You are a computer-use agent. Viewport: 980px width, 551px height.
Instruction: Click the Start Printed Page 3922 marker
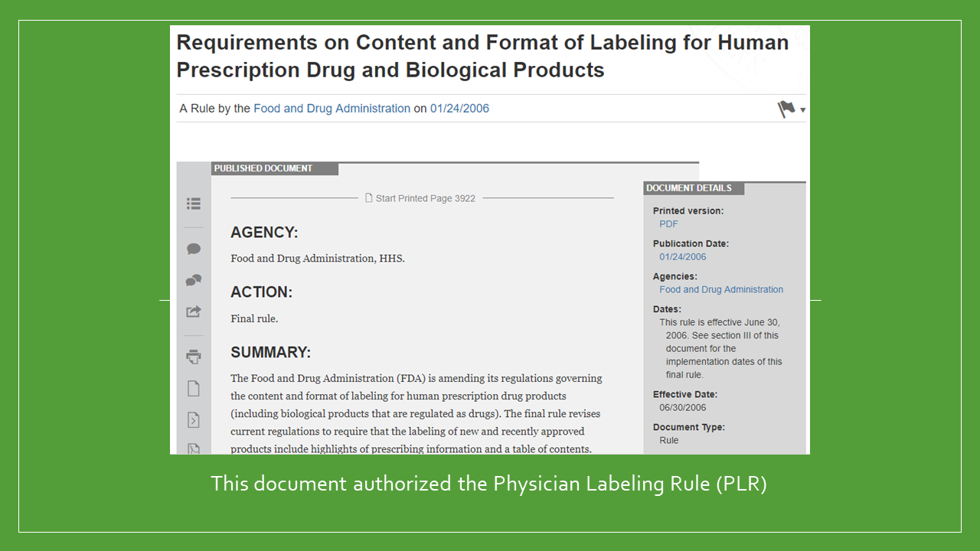[426, 198]
